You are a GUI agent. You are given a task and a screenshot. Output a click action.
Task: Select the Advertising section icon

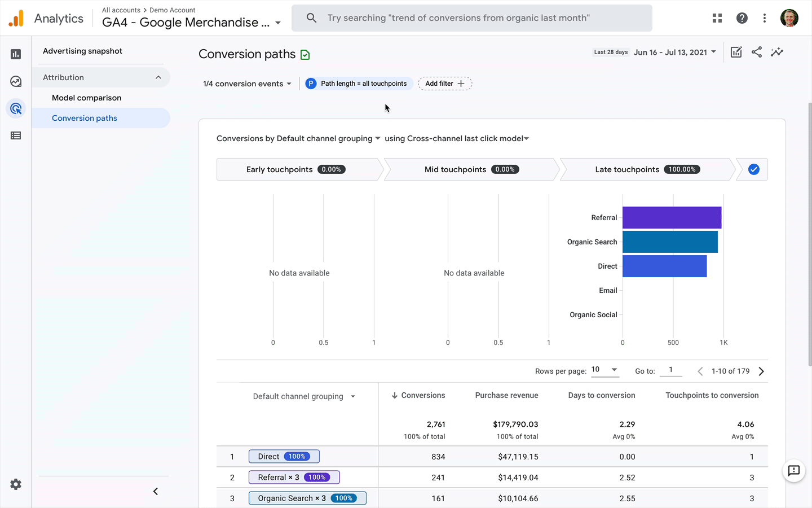tap(15, 108)
